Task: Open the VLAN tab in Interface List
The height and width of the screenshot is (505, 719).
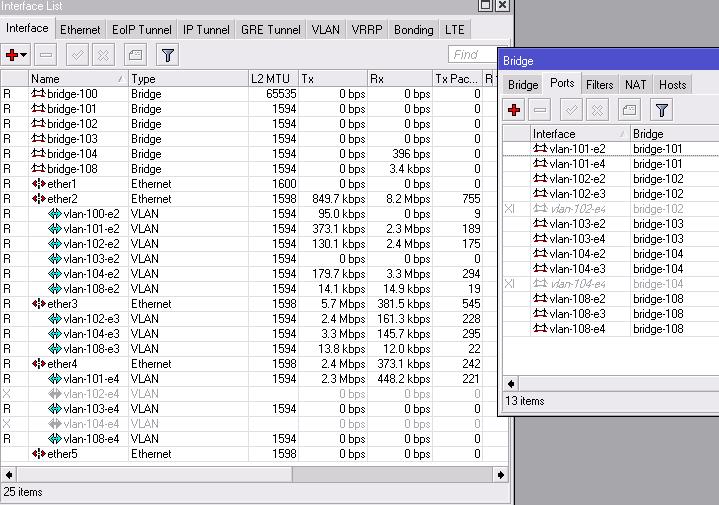Action: (325, 30)
